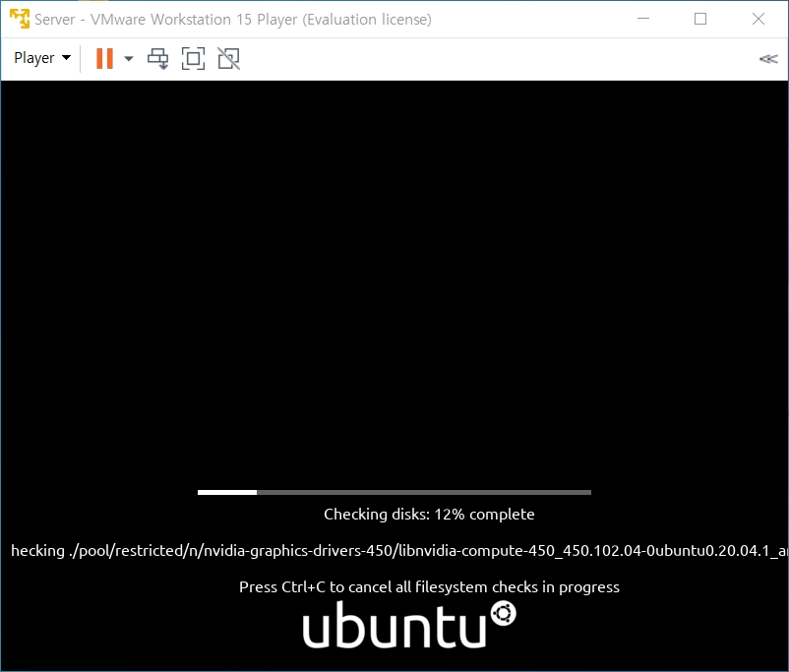Image resolution: width=789 pixels, height=672 pixels.
Task: Click the window title 'Server - VMware Workstation'
Action: [233, 19]
